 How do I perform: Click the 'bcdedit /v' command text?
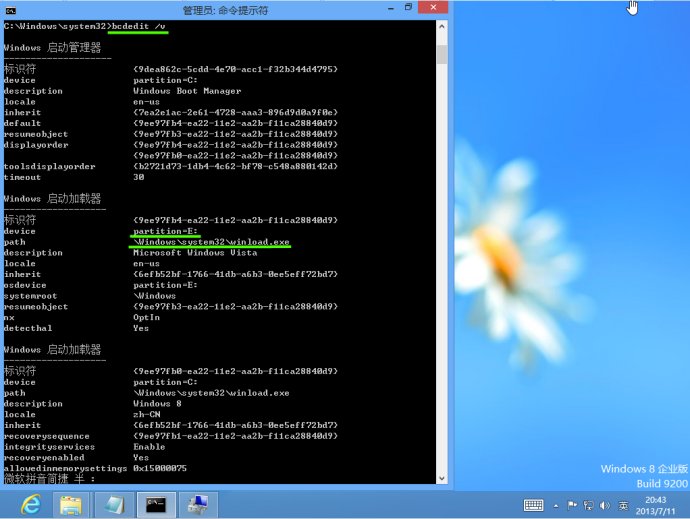click(x=138, y=26)
